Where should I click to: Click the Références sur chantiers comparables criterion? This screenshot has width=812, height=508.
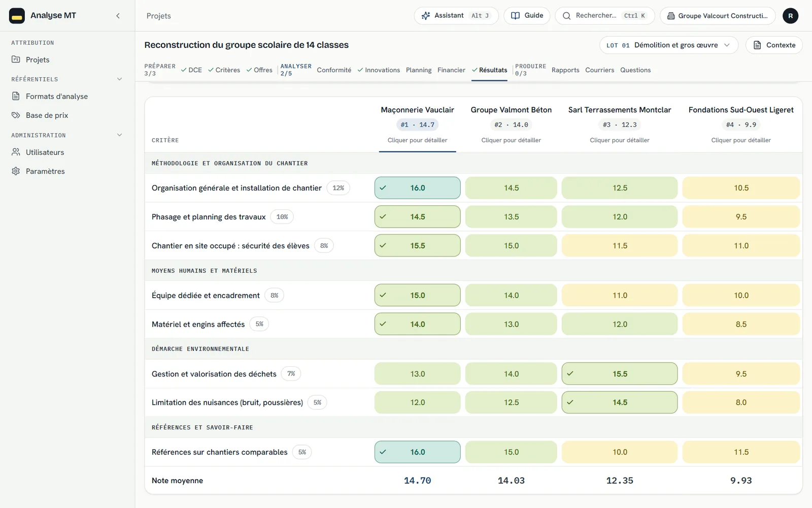[219, 452]
